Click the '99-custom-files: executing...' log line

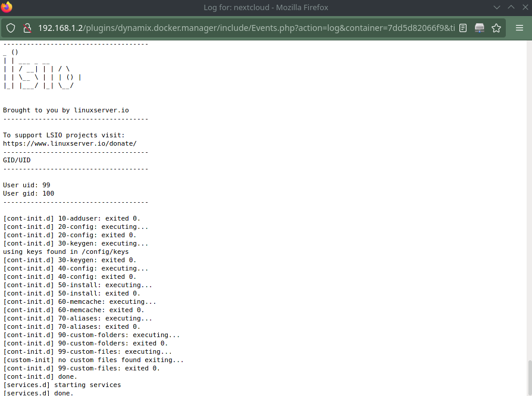pyautogui.click(x=87, y=351)
